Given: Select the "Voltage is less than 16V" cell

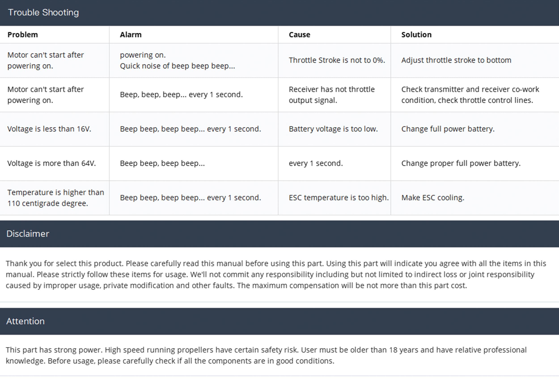Looking at the screenshot, I should click(49, 129).
